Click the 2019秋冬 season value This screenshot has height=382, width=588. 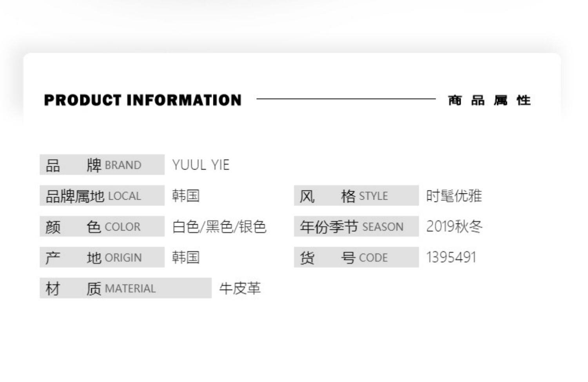click(x=454, y=227)
